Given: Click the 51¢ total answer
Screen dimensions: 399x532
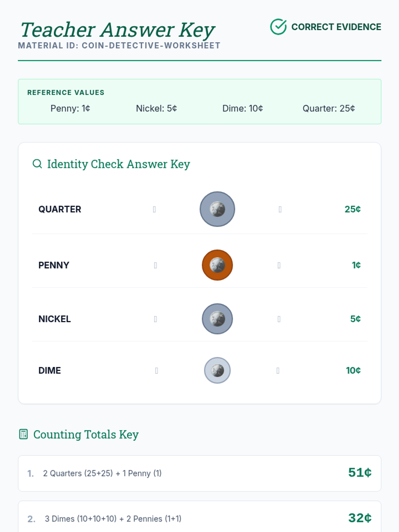Looking at the screenshot, I should [360, 472].
